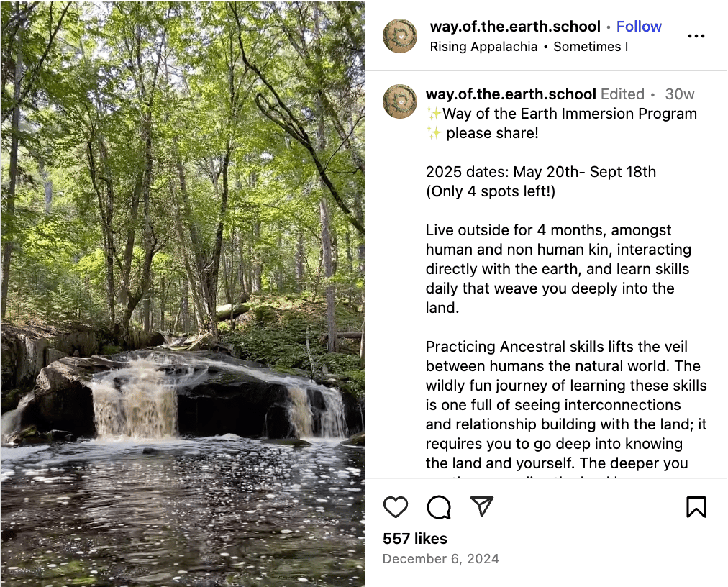Click the waterfall video to play or pause

(x=183, y=293)
